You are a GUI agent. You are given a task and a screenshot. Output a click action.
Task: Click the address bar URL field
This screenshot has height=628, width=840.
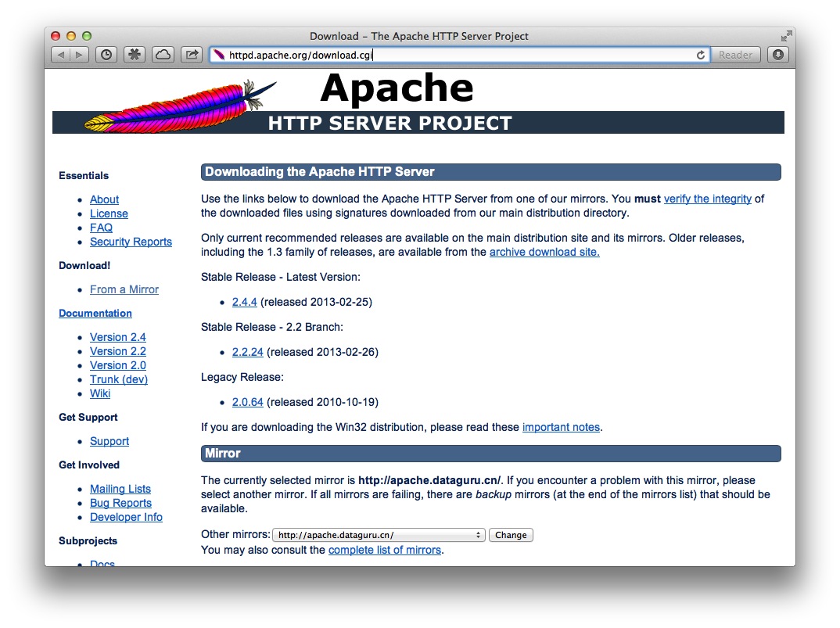[x=459, y=55]
